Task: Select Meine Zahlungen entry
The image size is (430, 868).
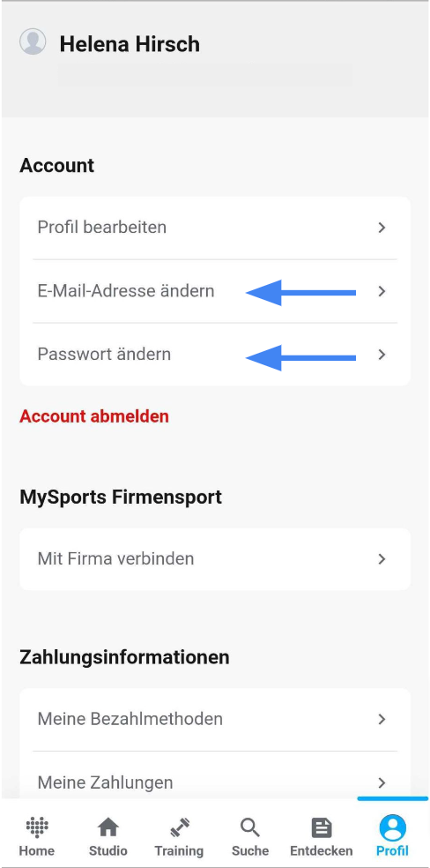Action: (x=215, y=782)
